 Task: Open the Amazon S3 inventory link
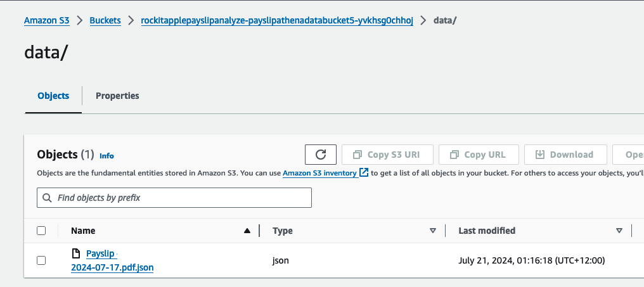point(319,173)
